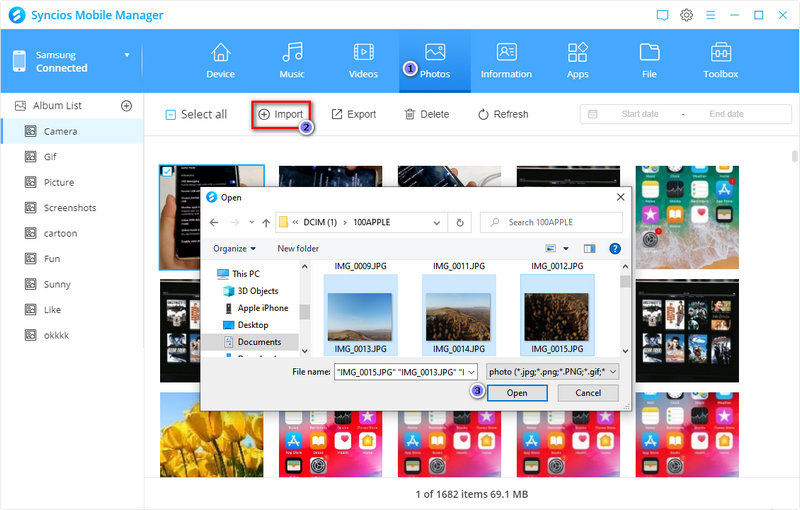Select the Gif album

pos(72,157)
